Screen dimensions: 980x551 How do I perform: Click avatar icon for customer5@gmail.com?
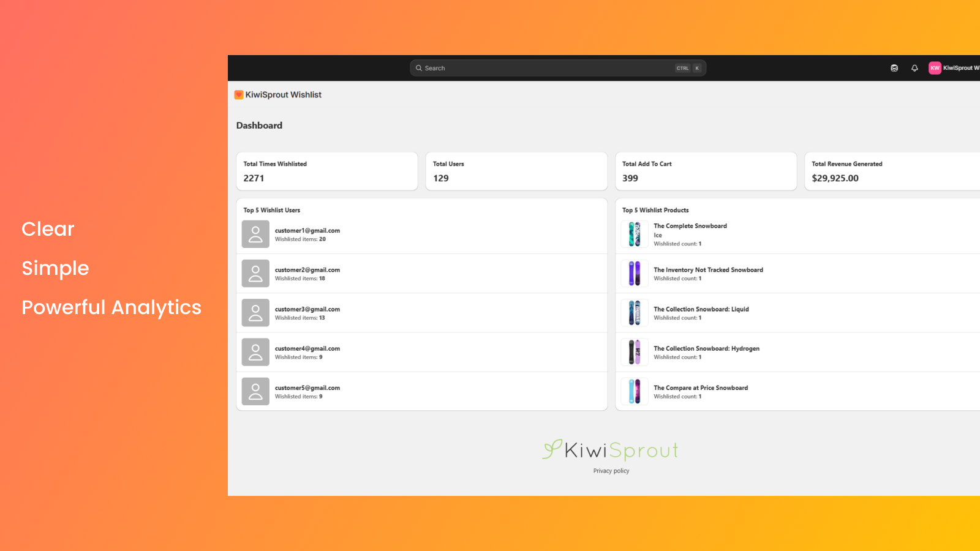[255, 391]
